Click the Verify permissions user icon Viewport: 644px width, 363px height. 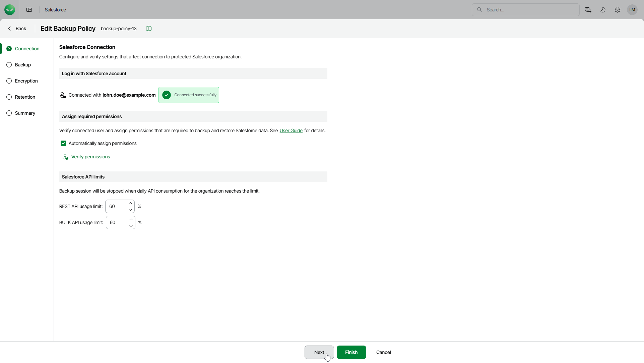65,157
